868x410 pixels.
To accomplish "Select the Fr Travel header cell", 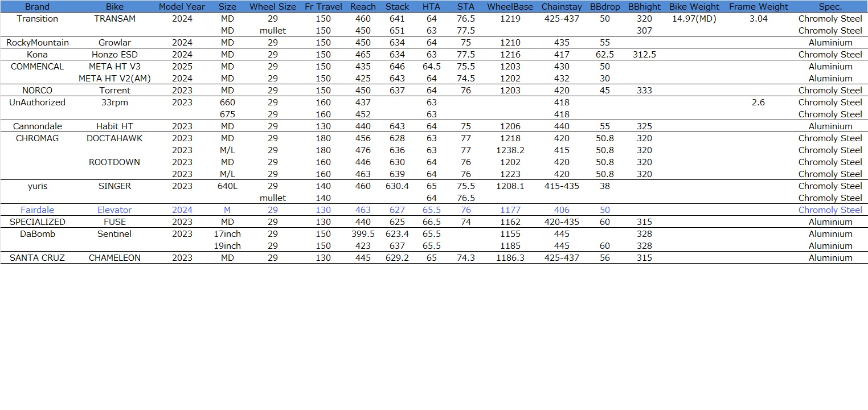I will (x=324, y=7).
